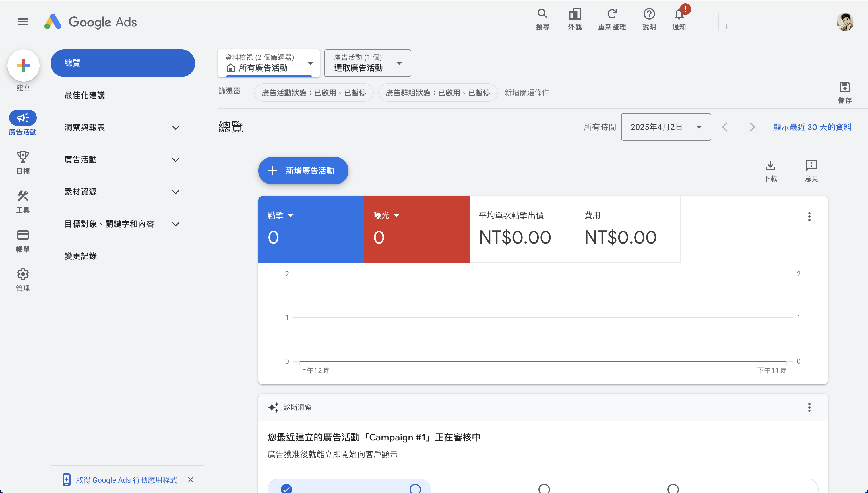Select the checked first review step circle
The height and width of the screenshot is (493, 868).
pyautogui.click(x=286, y=489)
